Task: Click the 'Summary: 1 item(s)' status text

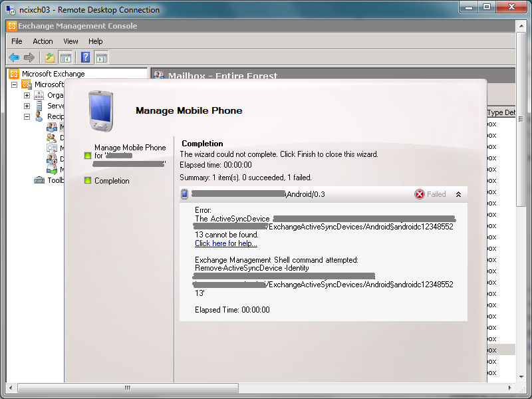Action: [245, 178]
